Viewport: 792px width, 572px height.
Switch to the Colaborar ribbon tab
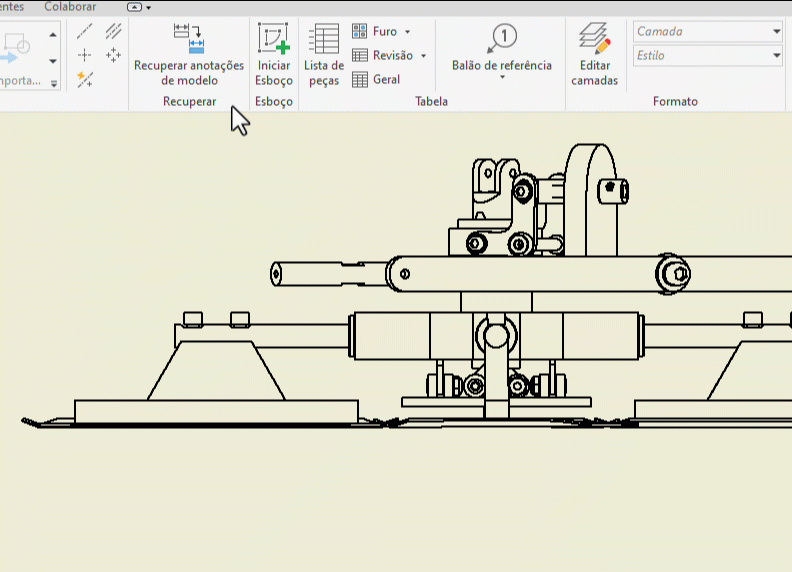click(x=70, y=7)
